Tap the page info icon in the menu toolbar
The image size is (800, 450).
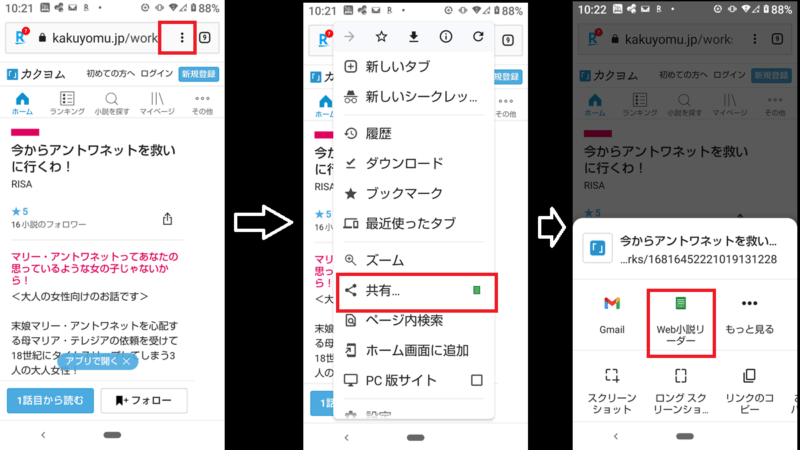pyautogui.click(x=445, y=37)
